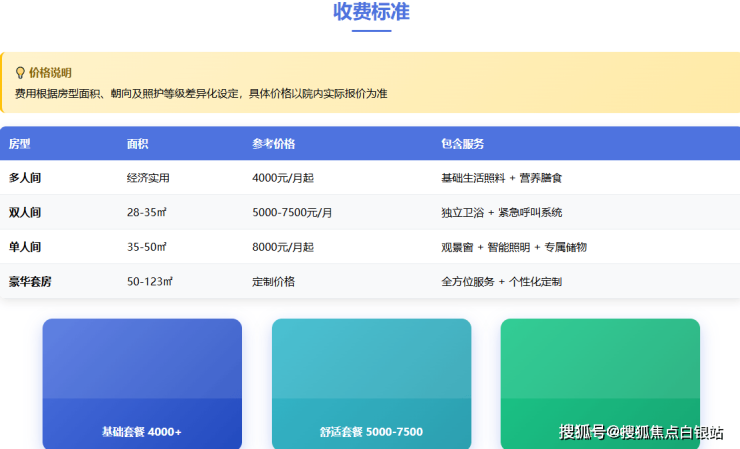Select the 多人间 room type row

(25, 178)
